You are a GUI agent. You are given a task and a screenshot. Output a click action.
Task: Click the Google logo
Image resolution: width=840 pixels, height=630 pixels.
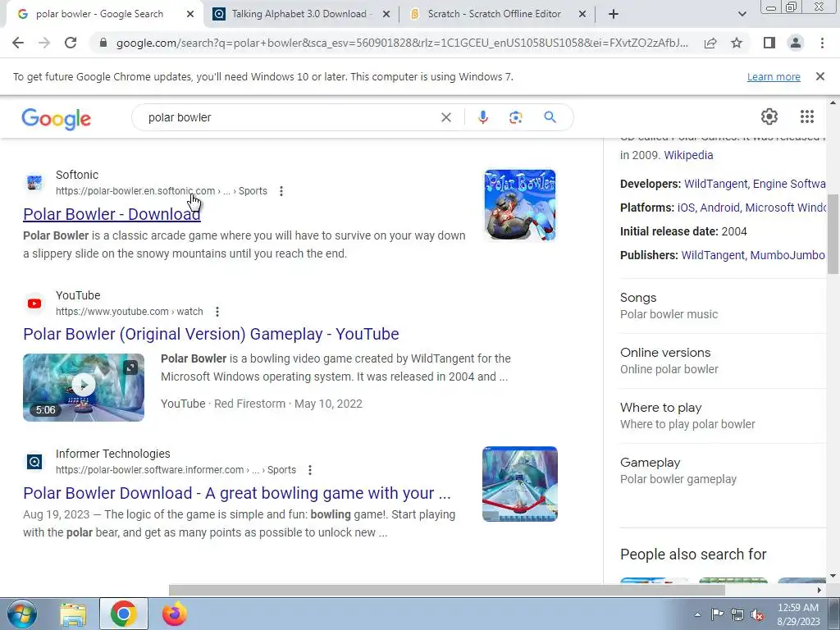point(57,118)
